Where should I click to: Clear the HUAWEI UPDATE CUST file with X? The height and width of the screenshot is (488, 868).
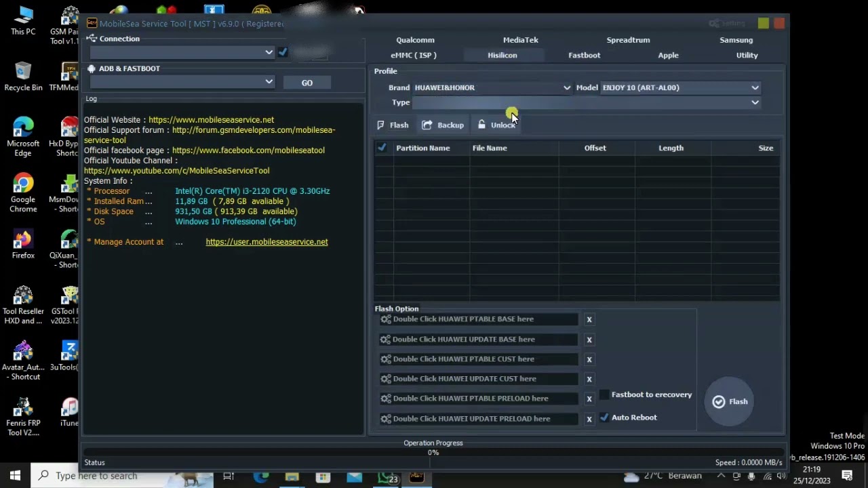pyautogui.click(x=589, y=379)
